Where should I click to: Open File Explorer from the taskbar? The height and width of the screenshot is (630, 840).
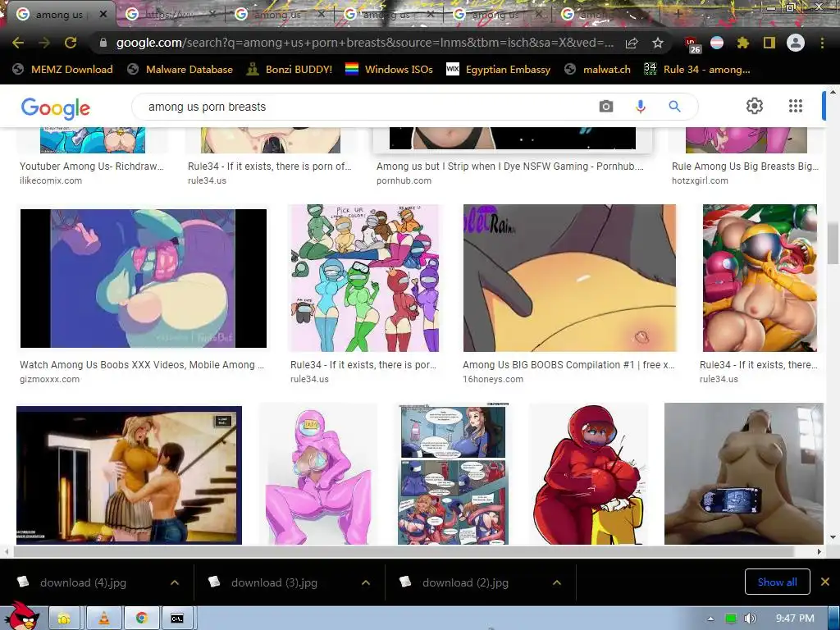(65, 619)
